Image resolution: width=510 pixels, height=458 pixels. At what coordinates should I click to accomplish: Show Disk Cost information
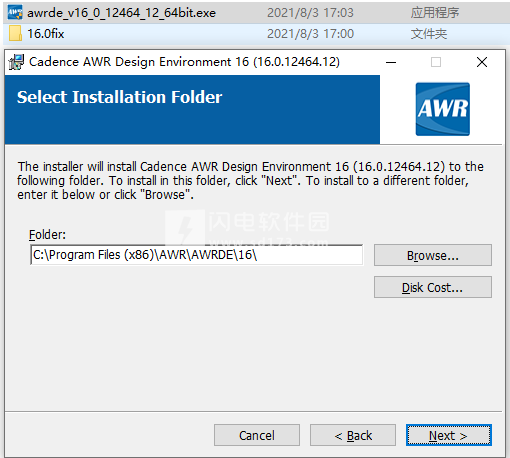(x=433, y=287)
